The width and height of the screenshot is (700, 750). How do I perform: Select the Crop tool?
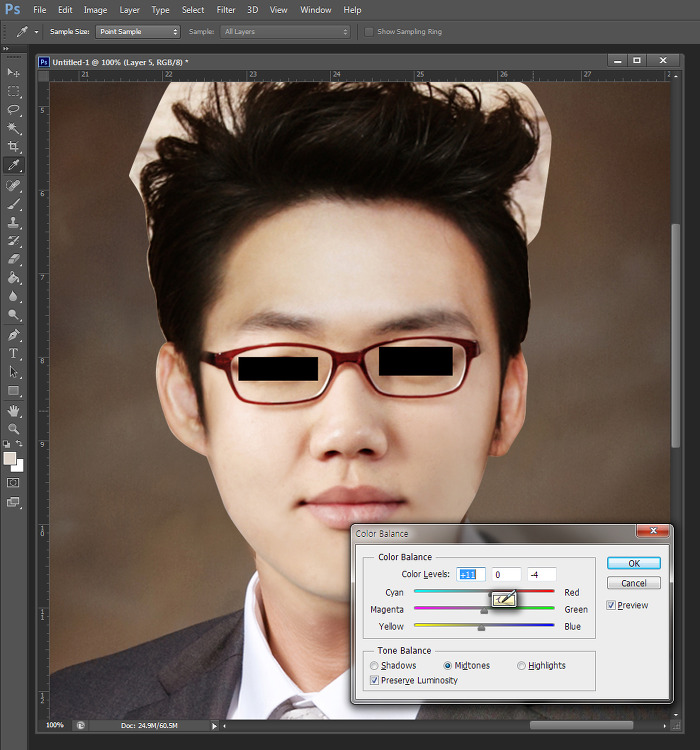pyautogui.click(x=14, y=147)
